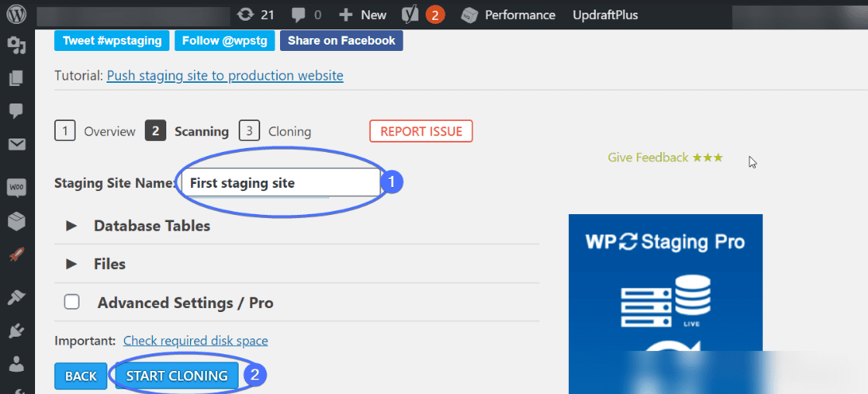The image size is (868, 394).
Task: Open the Plugins plug icon in the sidebar
Action: click(17, 331)
